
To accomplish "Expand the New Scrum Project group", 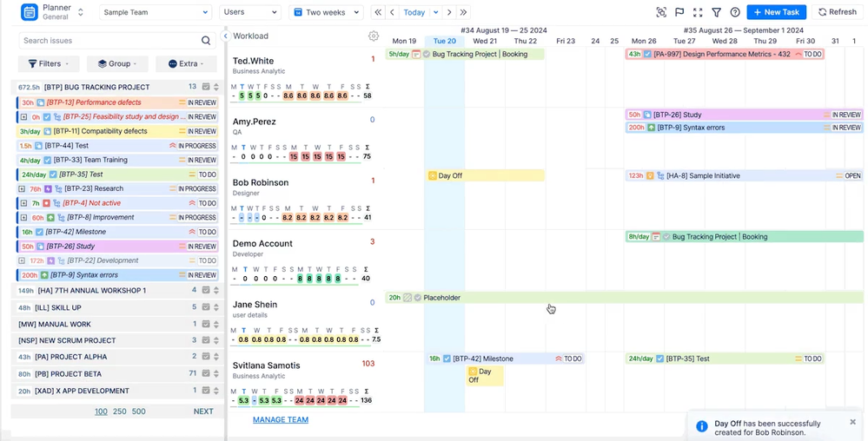I will point(215,340).
